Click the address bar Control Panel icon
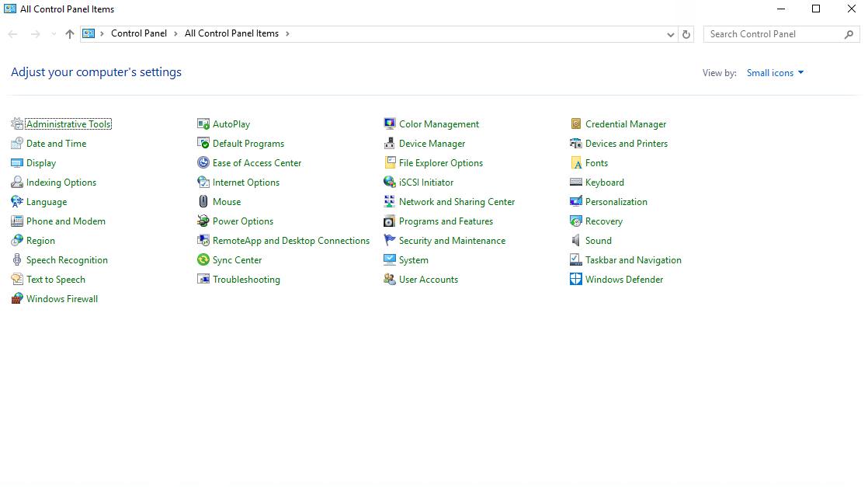Image resolution: width=868 pixels, height=487 pixels. pyautogui.click(x=89, y=34)
